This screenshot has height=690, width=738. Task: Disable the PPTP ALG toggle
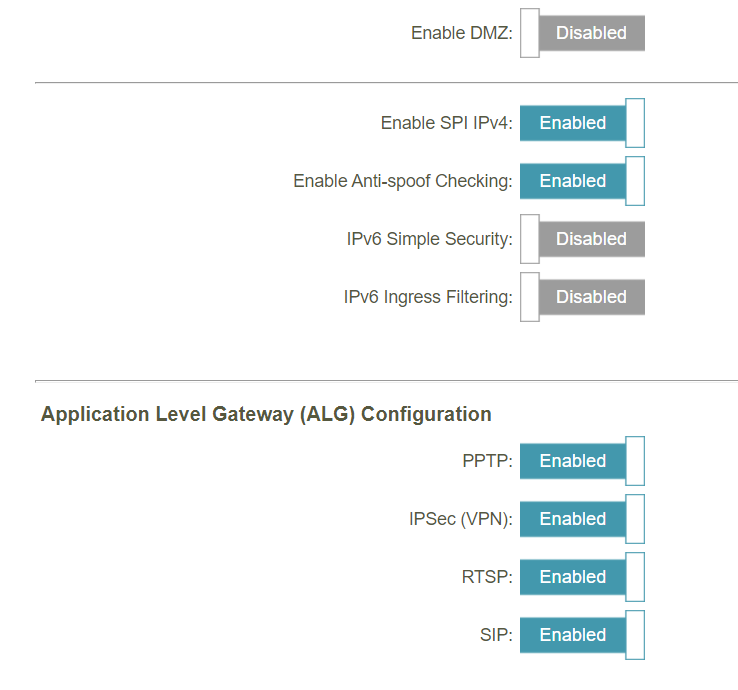[x=582, y=461]
